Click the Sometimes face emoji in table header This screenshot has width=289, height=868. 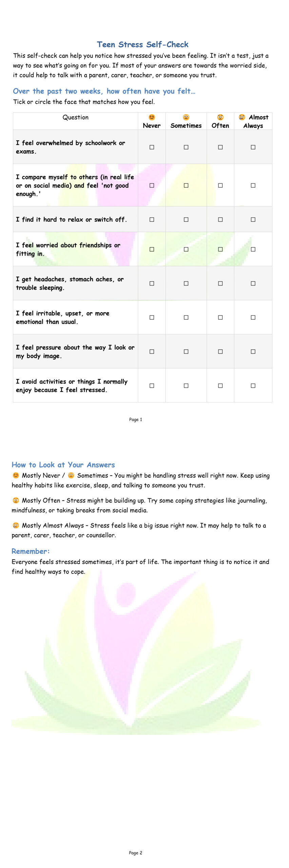point(186,117)
